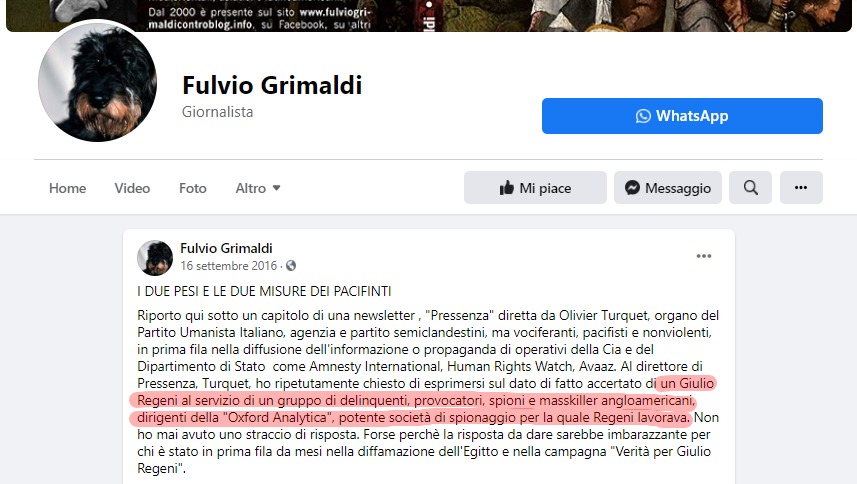Viewport: 857px width, 484px height.
Task: Like the page with Mi piace
Action: point(535,187)
